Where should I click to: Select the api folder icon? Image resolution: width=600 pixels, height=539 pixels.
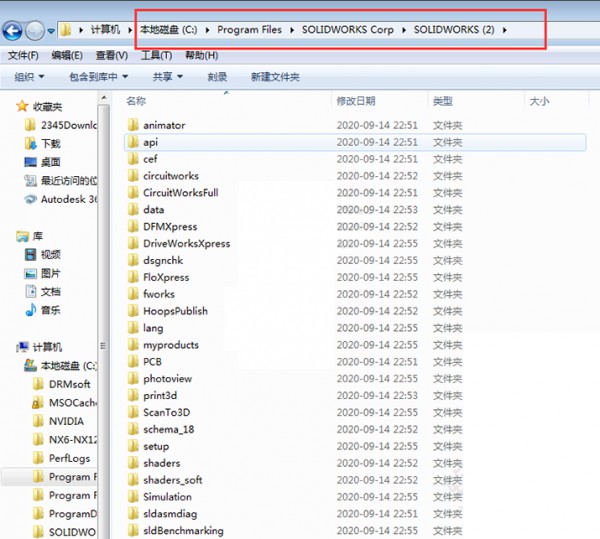pos(133,142)
